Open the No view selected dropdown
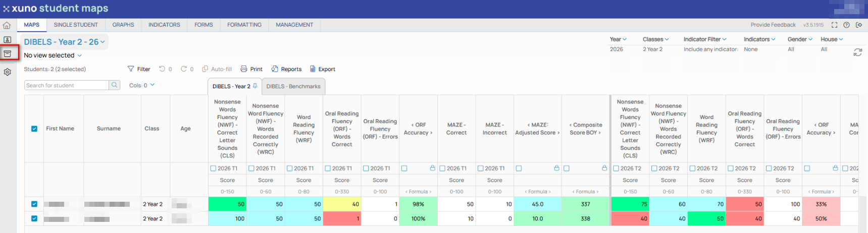 (x=53, y=55)
